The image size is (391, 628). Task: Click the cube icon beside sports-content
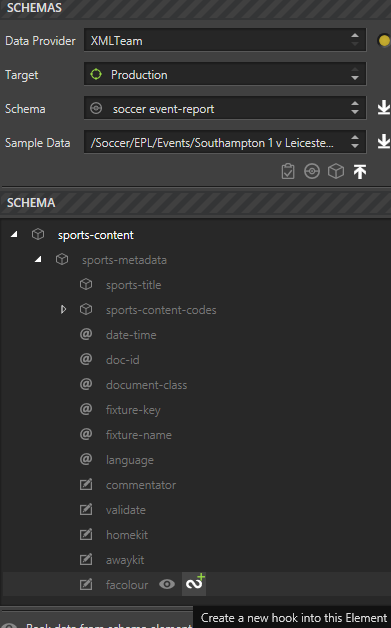click(38, 234)
